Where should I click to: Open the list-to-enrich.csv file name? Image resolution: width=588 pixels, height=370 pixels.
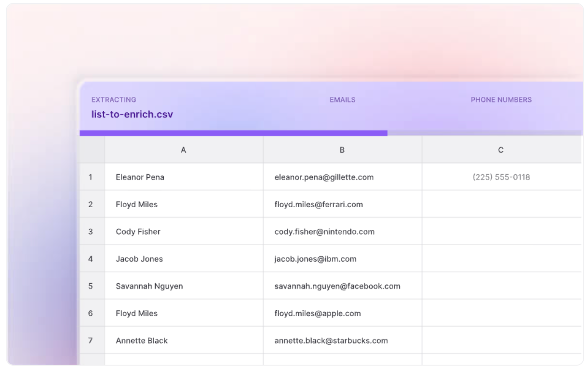132,115
